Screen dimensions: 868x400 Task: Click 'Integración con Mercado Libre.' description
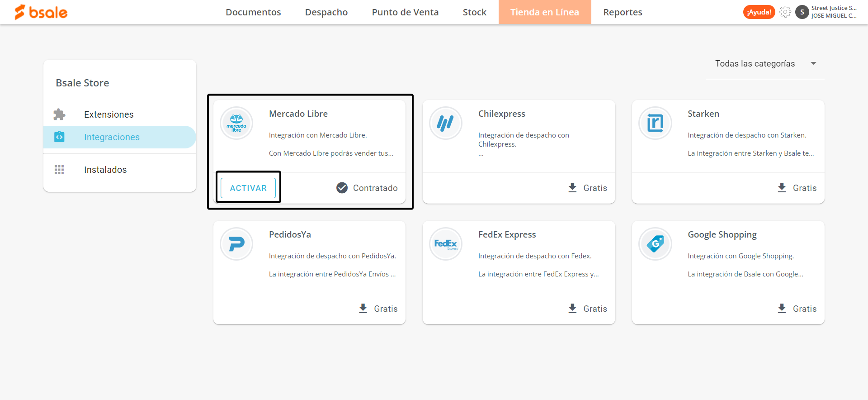click(x=318, y=135)
